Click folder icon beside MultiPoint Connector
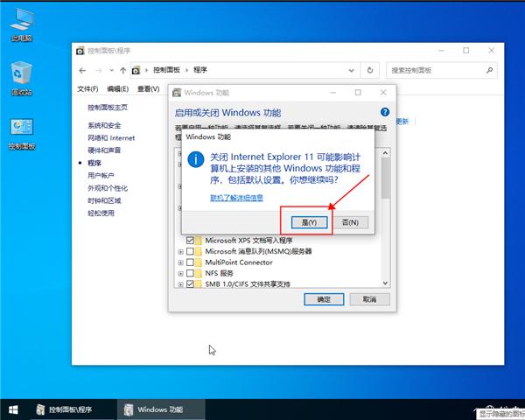Viewport: 525px width, 420px height. [199, 262]
